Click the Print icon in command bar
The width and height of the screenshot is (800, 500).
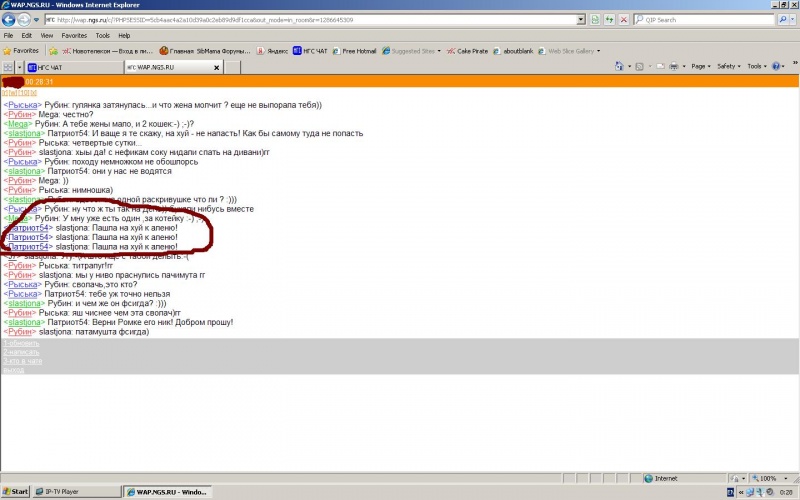click(676, 66)
